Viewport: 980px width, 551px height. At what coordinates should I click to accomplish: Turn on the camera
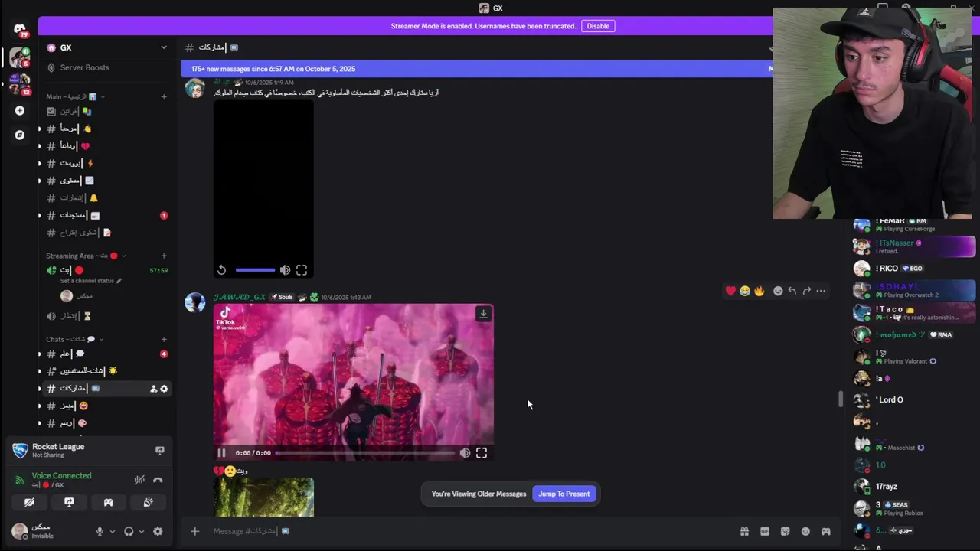[29, 502]
